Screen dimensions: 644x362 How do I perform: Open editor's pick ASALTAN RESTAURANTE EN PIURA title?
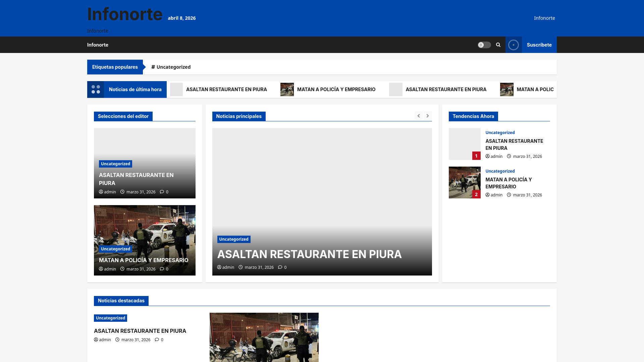[x=136, y=179]
